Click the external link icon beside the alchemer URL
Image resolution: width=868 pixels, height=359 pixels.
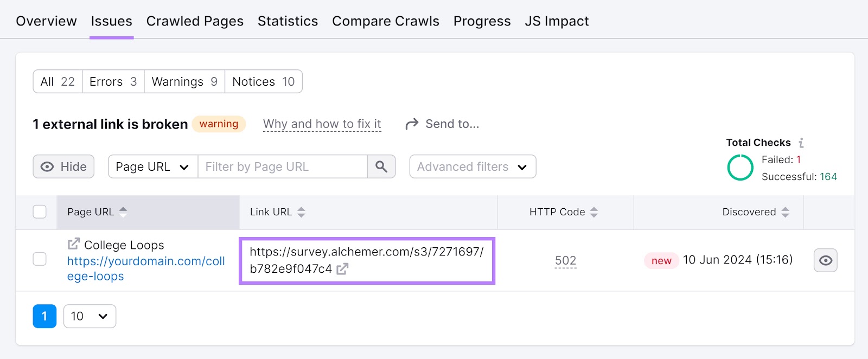[343, 268]
